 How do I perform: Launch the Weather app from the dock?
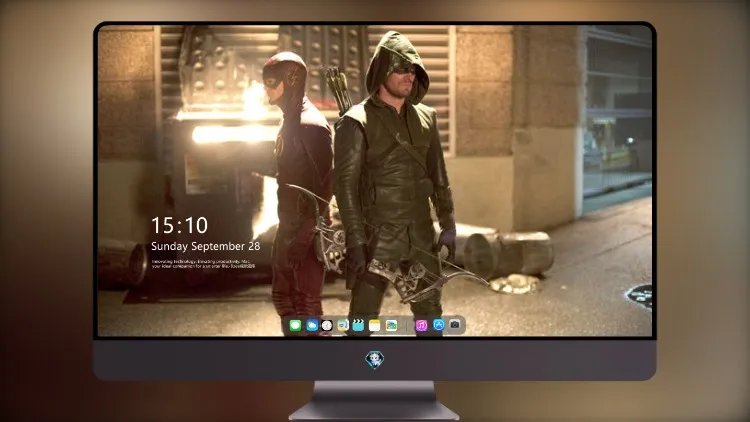tap(312, 325)
